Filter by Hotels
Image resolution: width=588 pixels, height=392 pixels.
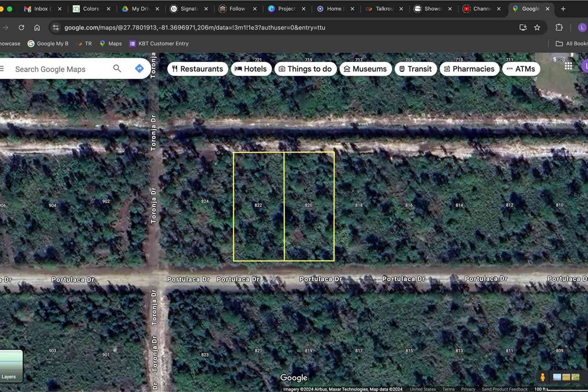tap(251, 69)
